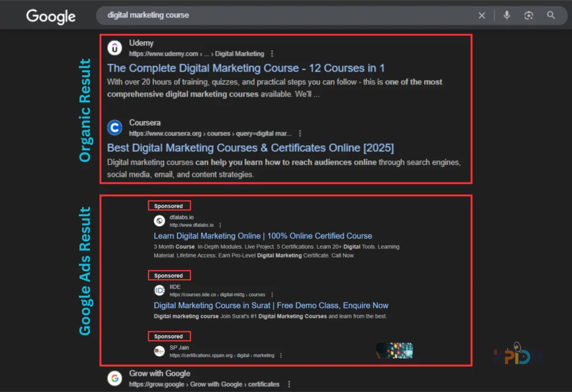Click the IIDE ad favicon
Image resolution: width=572 pixels, height=392 pixels.
pos(159,290)
